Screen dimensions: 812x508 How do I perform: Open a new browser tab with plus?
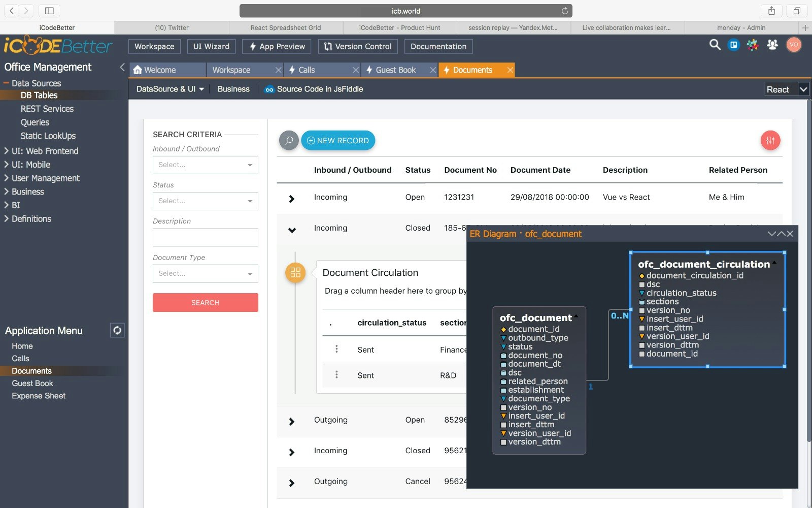[x=805, y=27]
